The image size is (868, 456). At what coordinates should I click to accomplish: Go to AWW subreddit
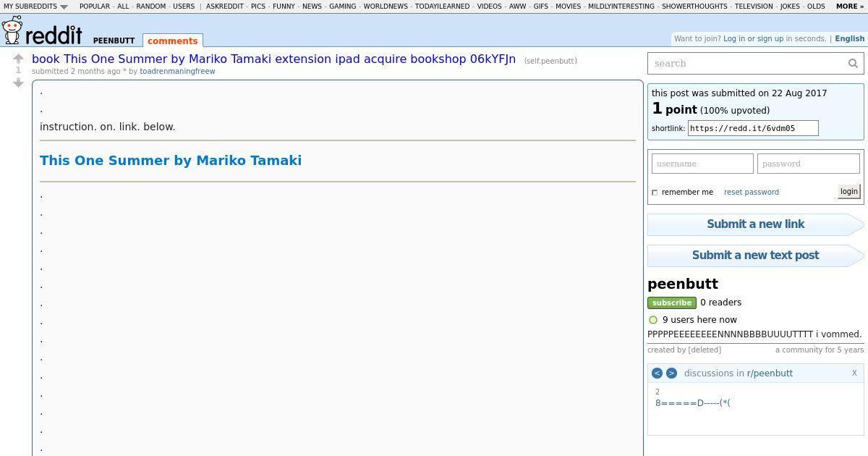(x=518, y=7)
